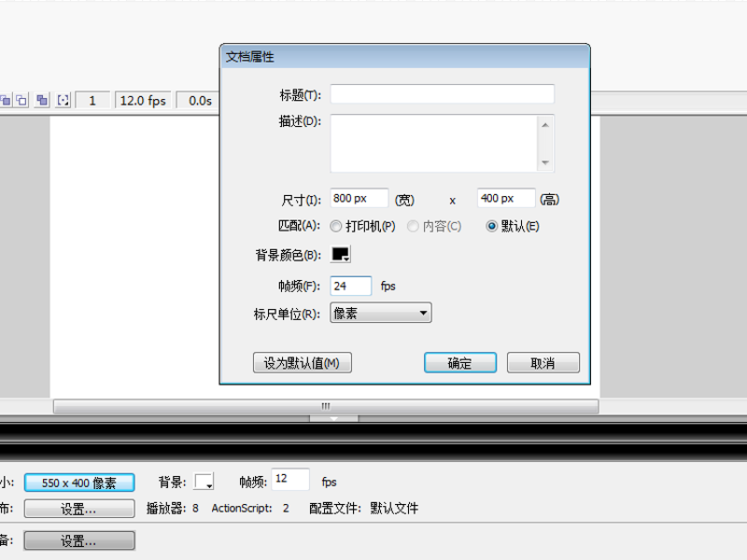Click the current frame number 1 readout
This screenshot has width=747, height=560.
[92, 101]
